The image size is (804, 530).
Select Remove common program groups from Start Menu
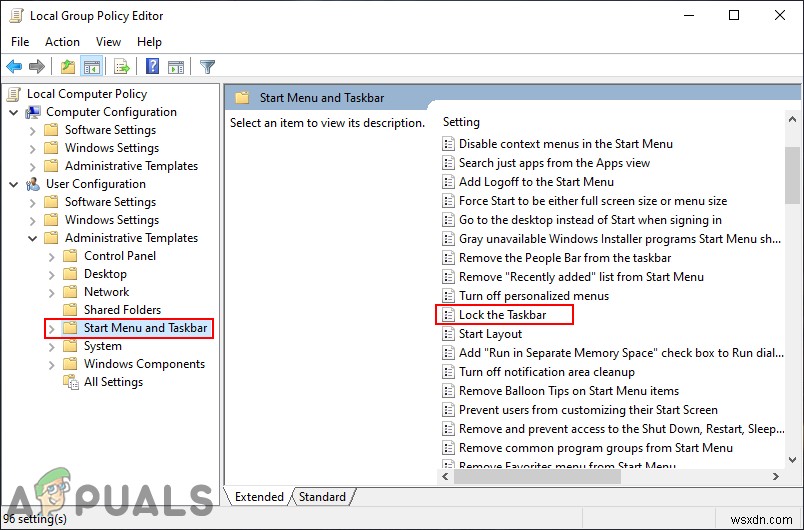pyautogui.click(x=596, y=447)
